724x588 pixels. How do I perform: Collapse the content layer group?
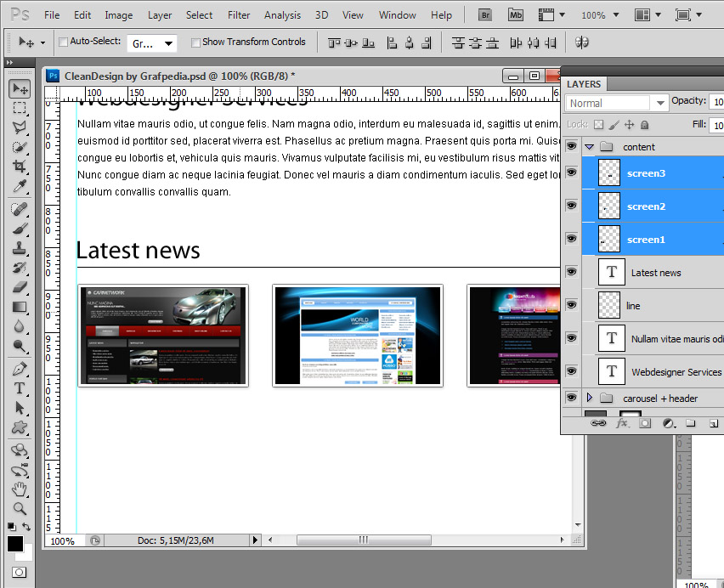[x=589, y=147]
